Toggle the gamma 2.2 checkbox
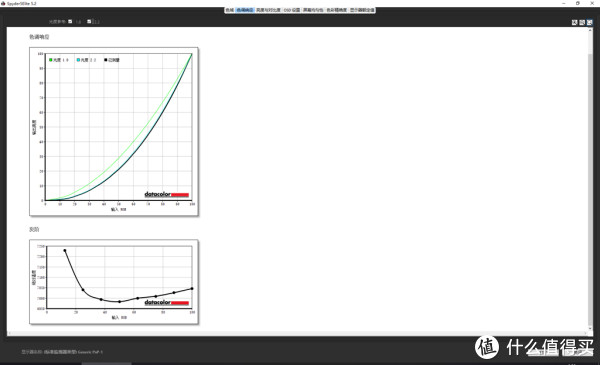This screenshot has width=600, height=365. 89,21
